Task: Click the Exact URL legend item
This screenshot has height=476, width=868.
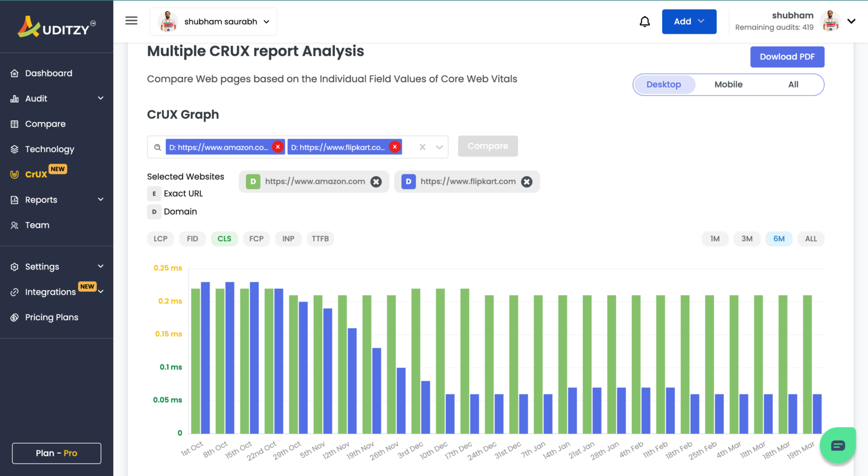Action: point(176,194)
